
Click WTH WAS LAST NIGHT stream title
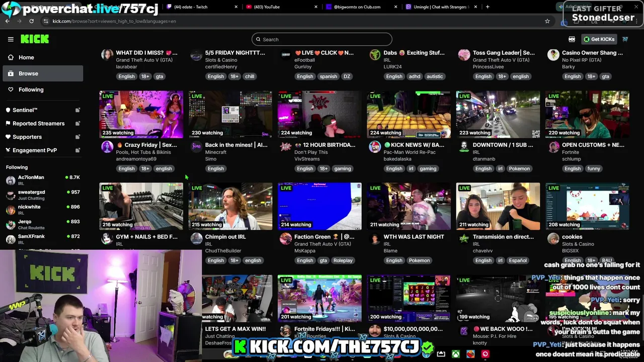pos(414,237)
